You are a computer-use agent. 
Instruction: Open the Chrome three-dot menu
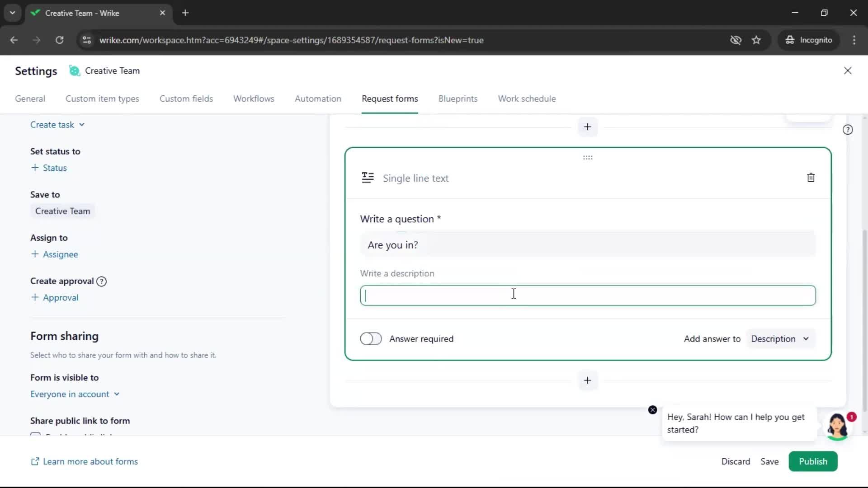pos(854,40)
